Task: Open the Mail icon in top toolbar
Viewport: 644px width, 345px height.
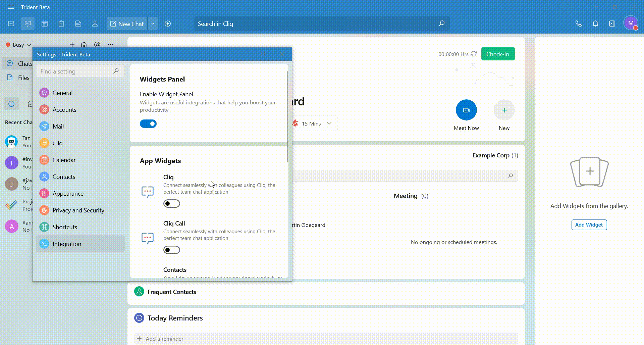Action: tap(11, 24)
